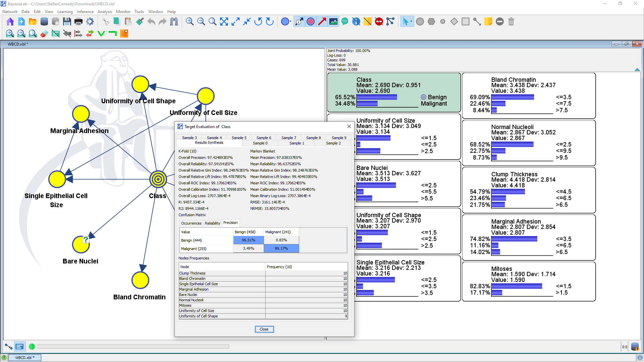644x362 pixels.
Task: Select the arc creation tool
Action: coord(477,22)
